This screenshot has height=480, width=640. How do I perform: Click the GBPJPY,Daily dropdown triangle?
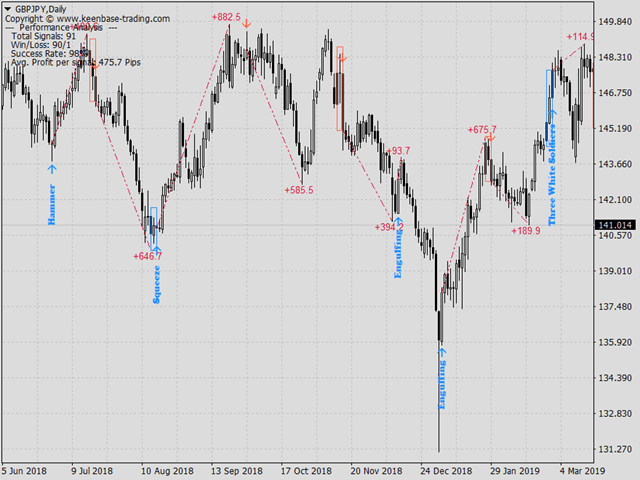(8, 9)
